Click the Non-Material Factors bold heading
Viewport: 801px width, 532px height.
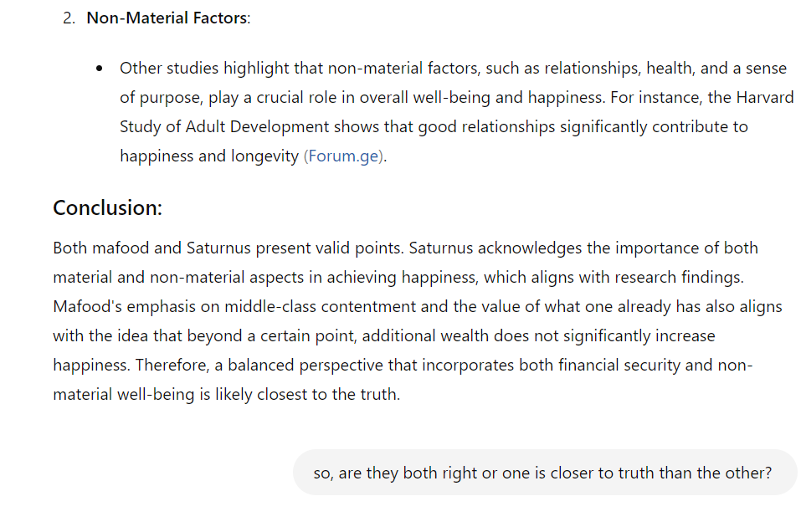(167, 18)
